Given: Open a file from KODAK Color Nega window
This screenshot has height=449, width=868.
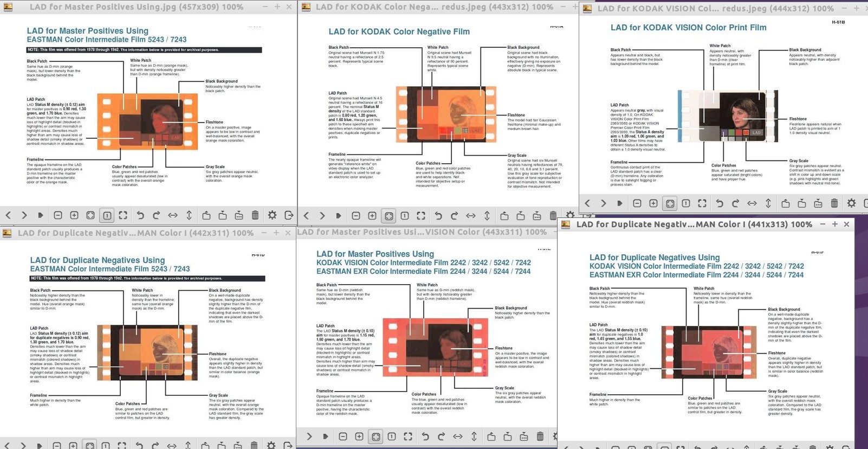Looking at the screenshot, I should point(504,216).
